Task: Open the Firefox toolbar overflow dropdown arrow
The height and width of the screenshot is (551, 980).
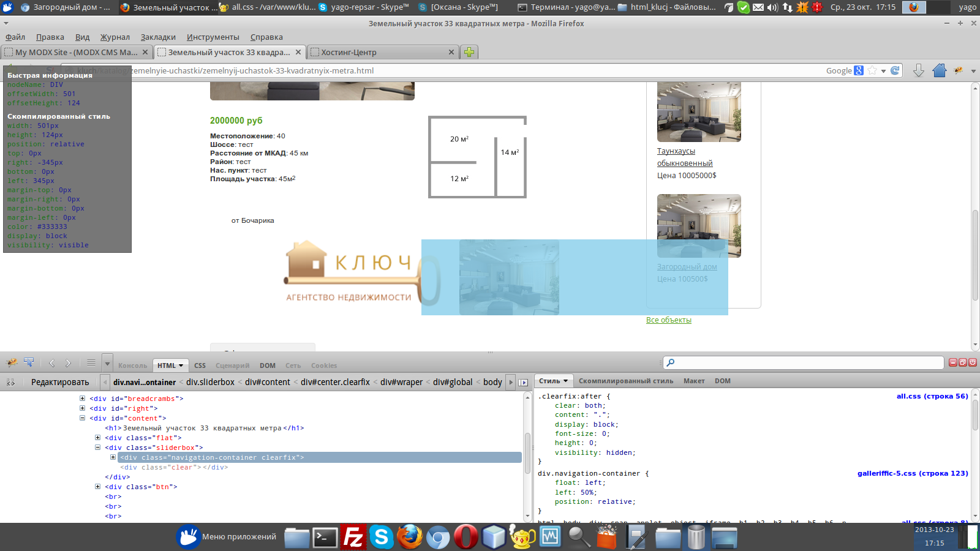Action: pos(973,71)
